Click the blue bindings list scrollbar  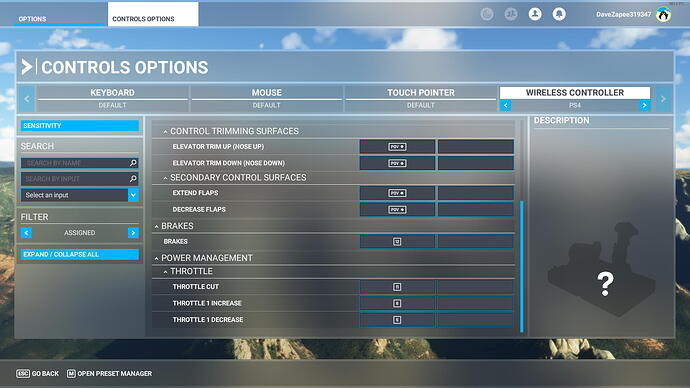click(522, 266)
